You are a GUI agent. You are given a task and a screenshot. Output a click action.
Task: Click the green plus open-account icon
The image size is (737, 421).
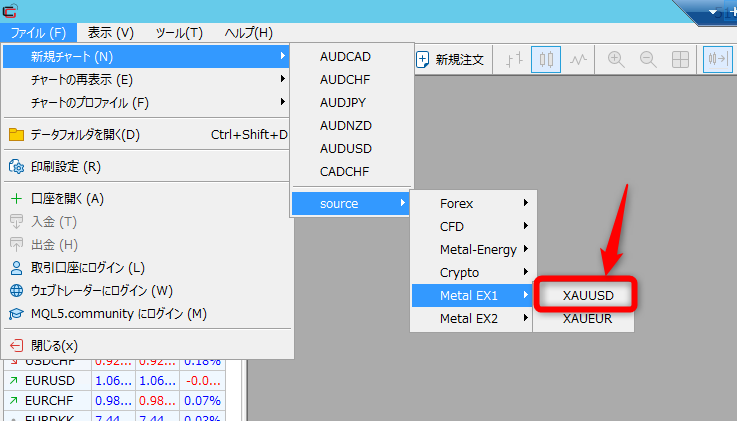pos(16,199)
